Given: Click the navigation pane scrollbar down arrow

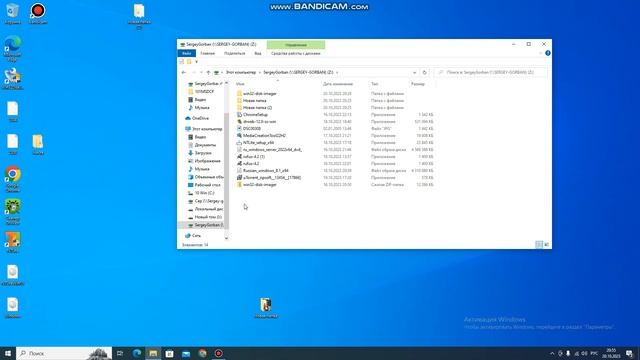Looking at the screenshot, I should [x=227, y=238].
